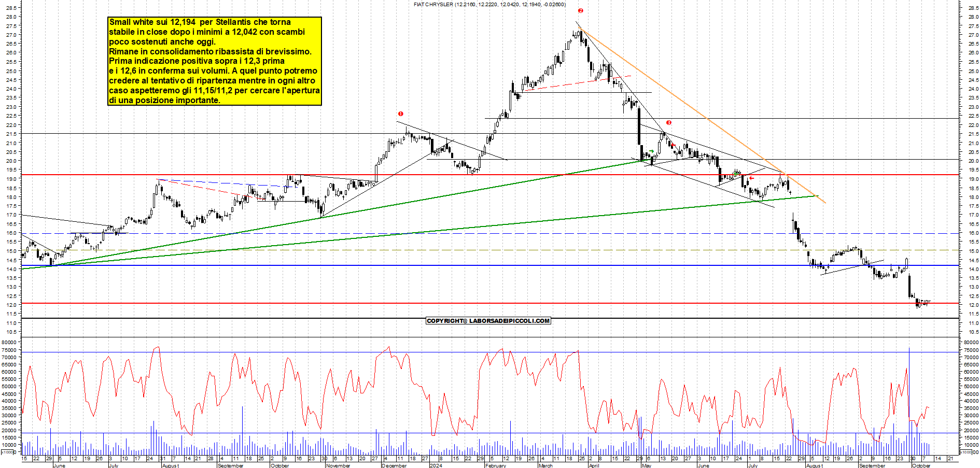Viewport: 980px width, 468px height.
Task: Select the May label on the date axis
Action: tap(646, 465)
